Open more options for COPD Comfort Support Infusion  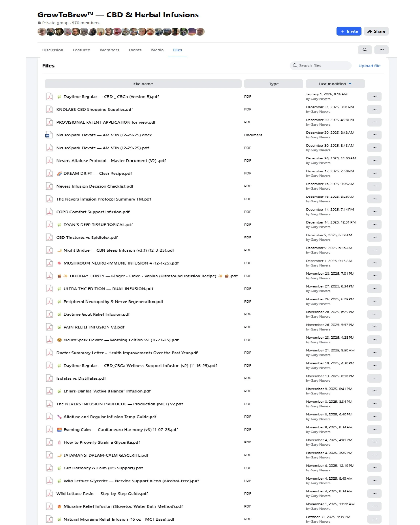point(374,212)
